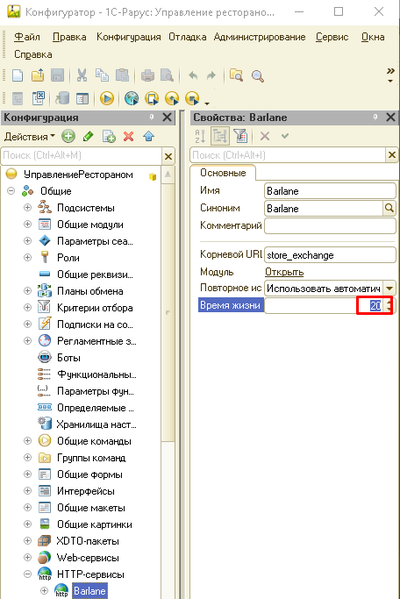Image resolution: width=400 pixels, height=599 pixels.
Task: Expand the Общие команды node
Action: pyautogui.click(x=28, y=441)
